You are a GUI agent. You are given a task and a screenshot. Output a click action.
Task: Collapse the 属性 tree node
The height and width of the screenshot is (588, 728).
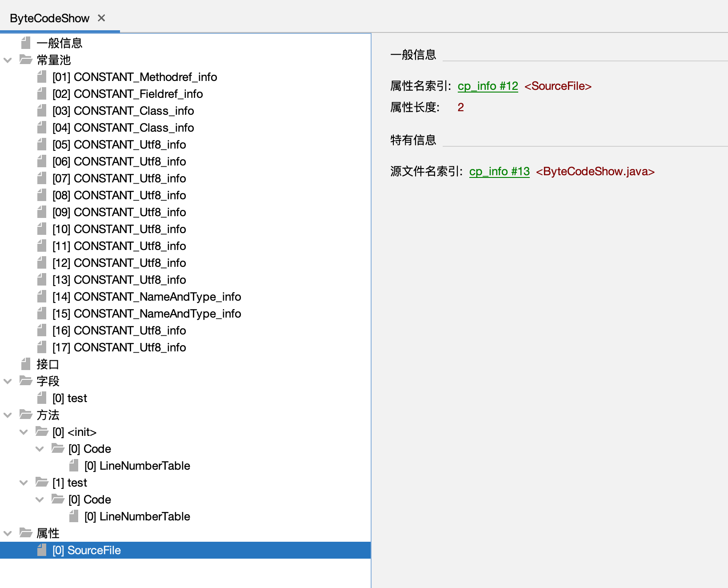(8, 533)
